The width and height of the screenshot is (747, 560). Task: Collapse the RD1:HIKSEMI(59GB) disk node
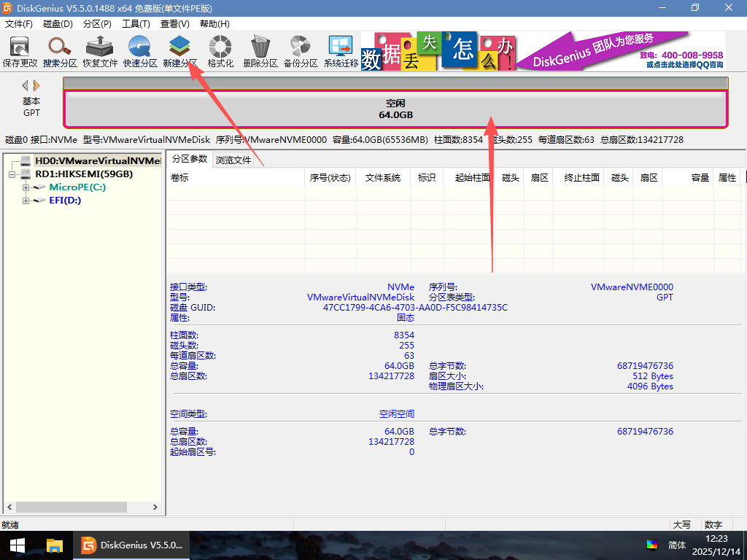click(x=12, y=174)
